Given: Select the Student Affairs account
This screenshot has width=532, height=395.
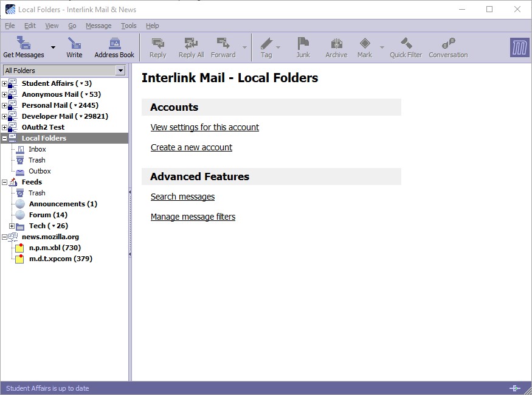Looking at the screenshot, I should click(x=57, y=83).
